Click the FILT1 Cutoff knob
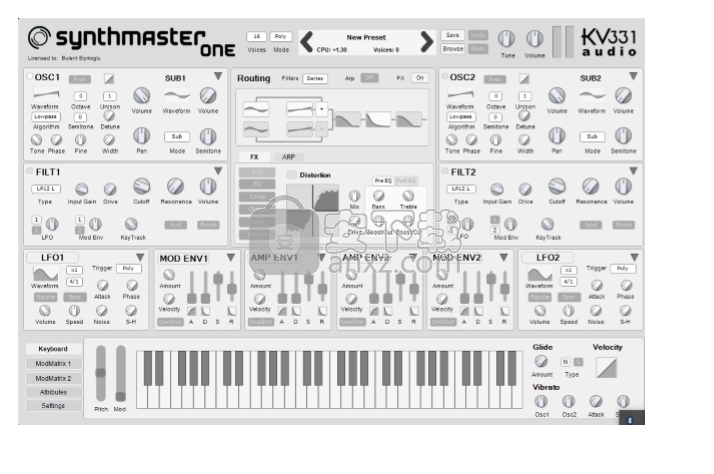This screenshot has width=714, height=474. coord(142,186)
